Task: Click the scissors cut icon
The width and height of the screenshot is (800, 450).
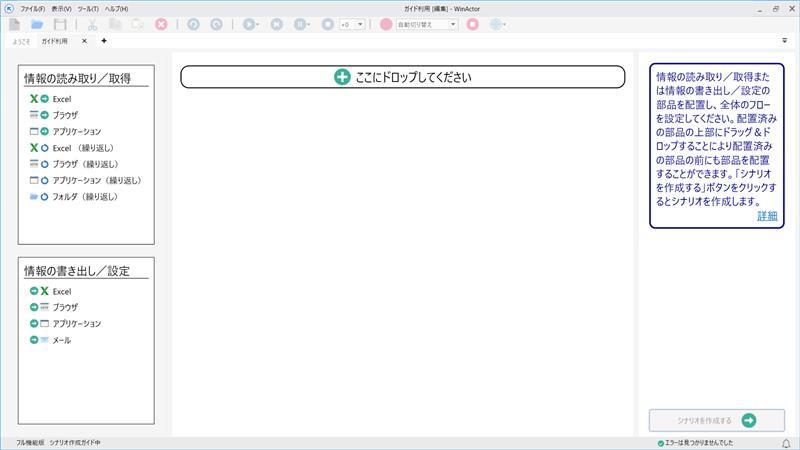Action: pyautogui.click(x=92, y=24)
